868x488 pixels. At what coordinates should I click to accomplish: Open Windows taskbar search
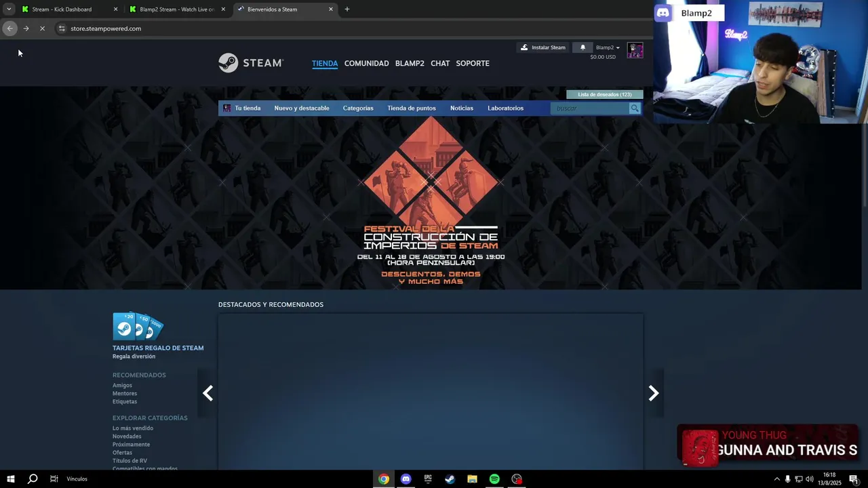click(x=32, y=479)
